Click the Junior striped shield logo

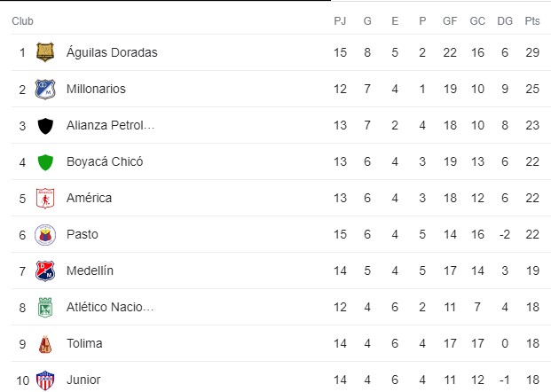(45, 380)
